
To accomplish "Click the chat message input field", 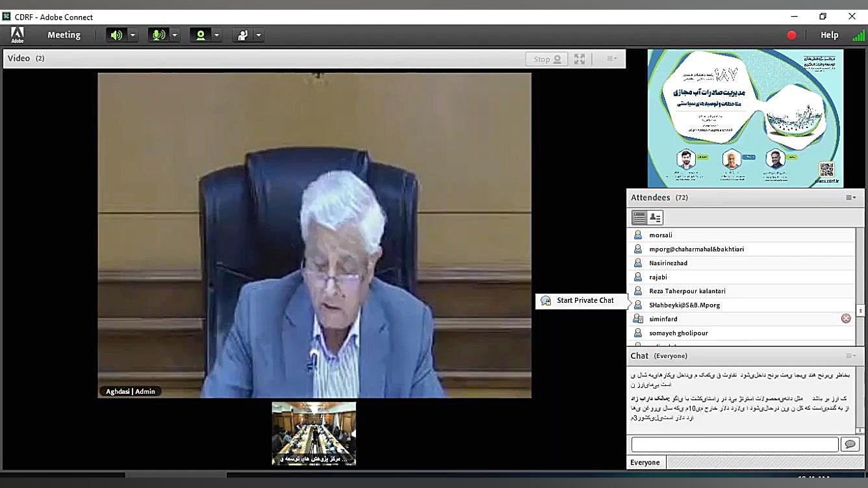I will coord(735,444).
